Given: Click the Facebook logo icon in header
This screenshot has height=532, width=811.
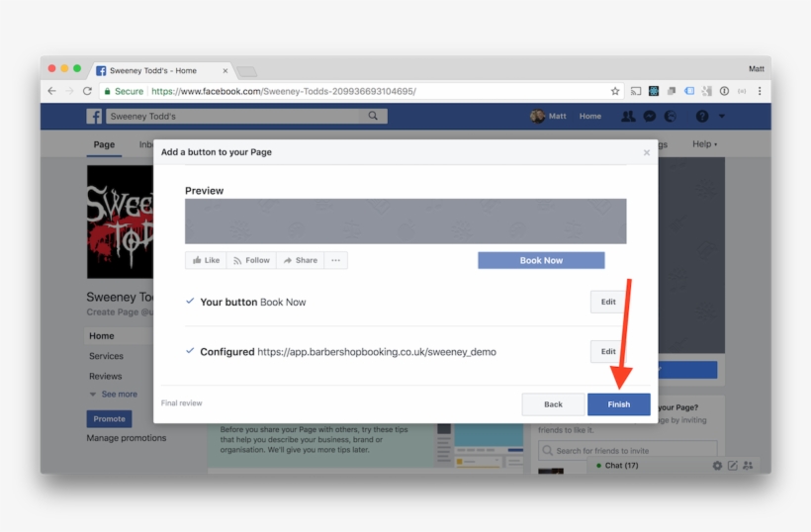Looking at the screenshot, I should 94,116.
